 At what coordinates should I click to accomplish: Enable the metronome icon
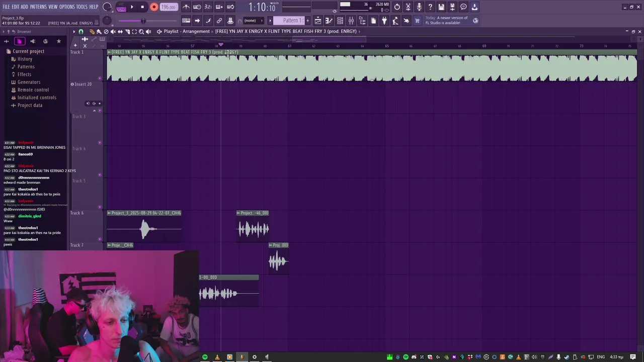tap(186, 7)
